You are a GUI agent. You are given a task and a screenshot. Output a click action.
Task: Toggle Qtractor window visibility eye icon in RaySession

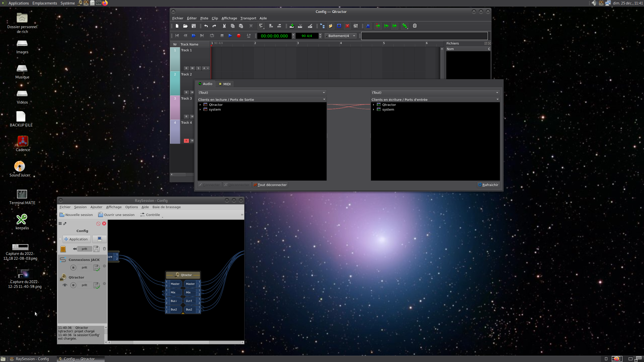click(x=65, y=285)
